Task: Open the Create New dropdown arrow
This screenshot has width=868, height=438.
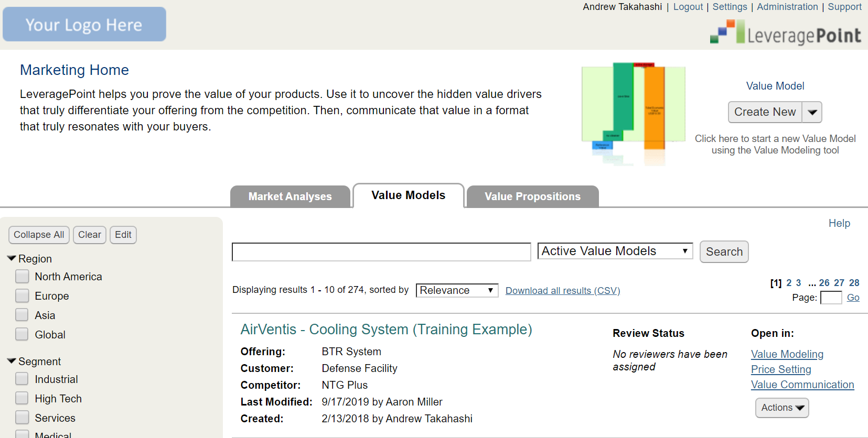Action: click(812, 112)
